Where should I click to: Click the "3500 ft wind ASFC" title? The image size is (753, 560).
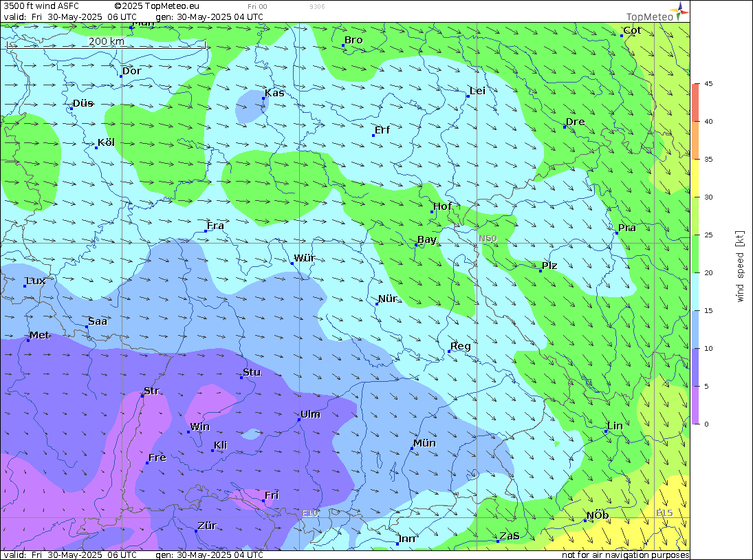[x=41, y=6]
